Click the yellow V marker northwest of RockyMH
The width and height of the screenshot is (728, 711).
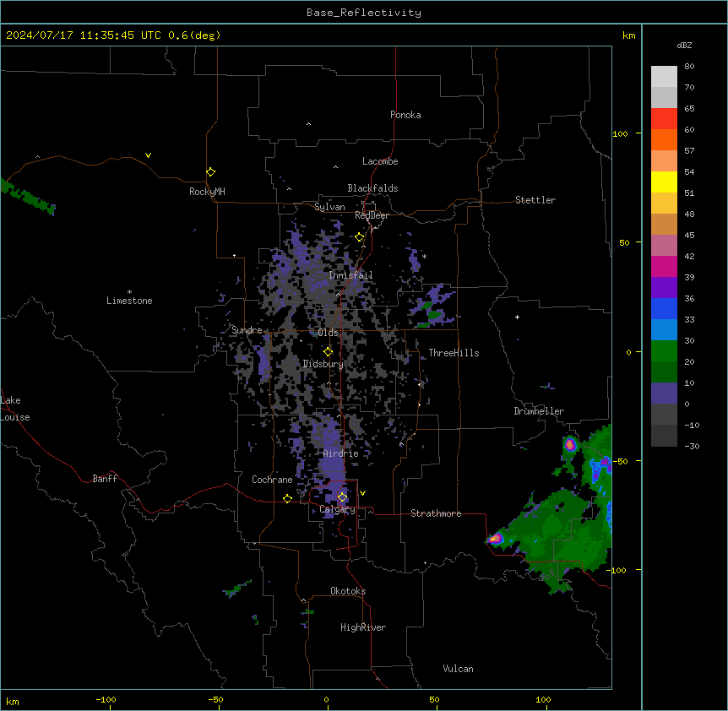click(148, 155)
